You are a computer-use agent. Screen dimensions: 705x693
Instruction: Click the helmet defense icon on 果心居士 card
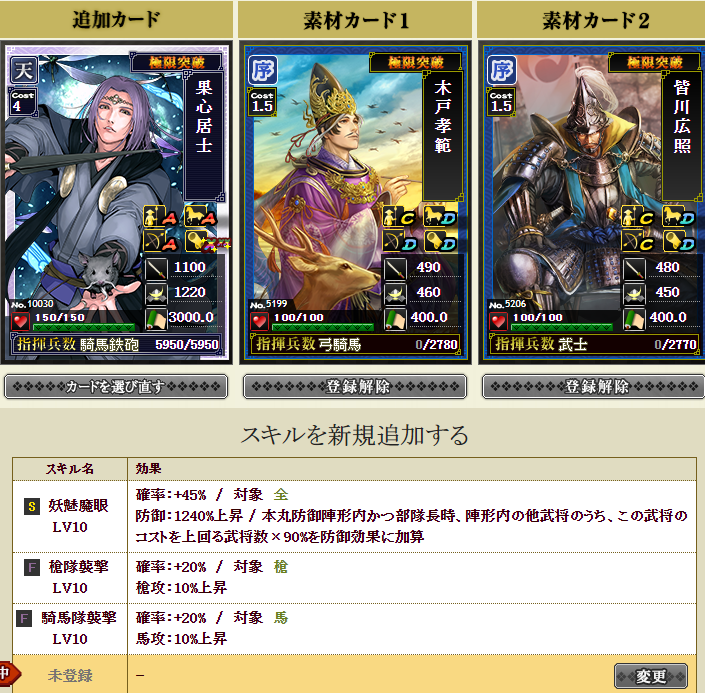[156, 295]
